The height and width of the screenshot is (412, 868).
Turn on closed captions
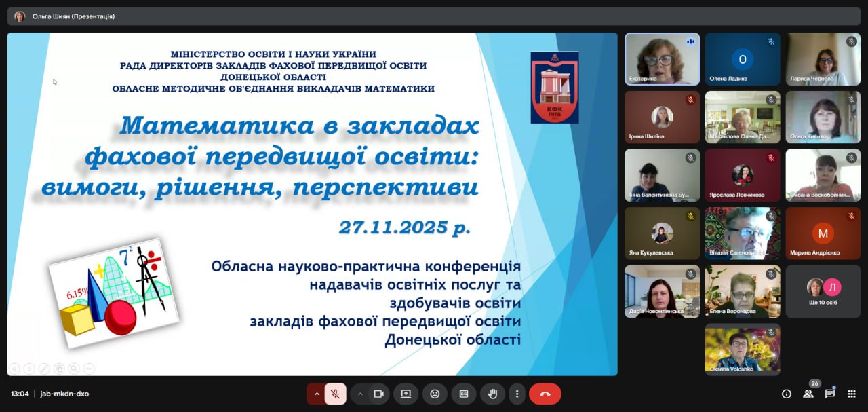pos(464,394)
